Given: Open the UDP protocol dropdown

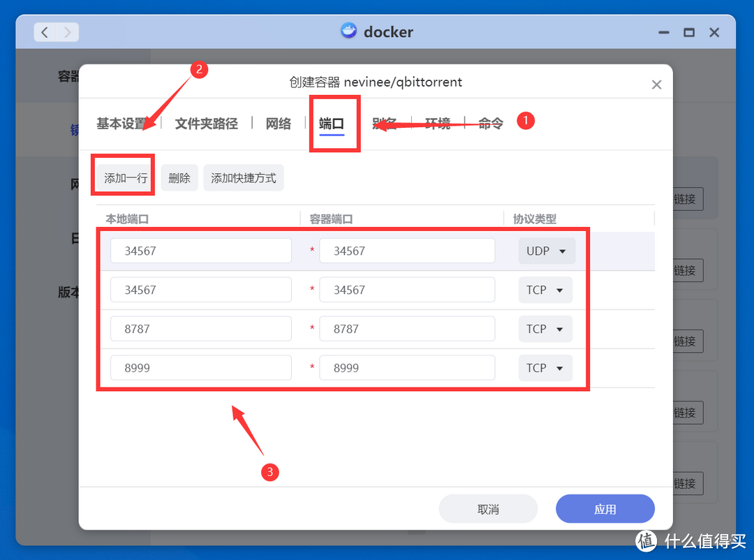Looking at the screenshot, I should [x=547, y=251].
